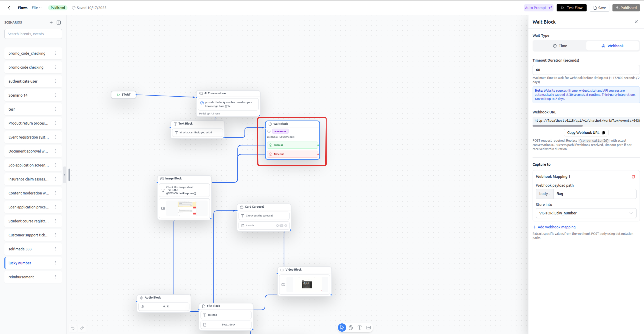Switch wait type to Time
This screenshot has height=334, width=644.
point(560,46)
